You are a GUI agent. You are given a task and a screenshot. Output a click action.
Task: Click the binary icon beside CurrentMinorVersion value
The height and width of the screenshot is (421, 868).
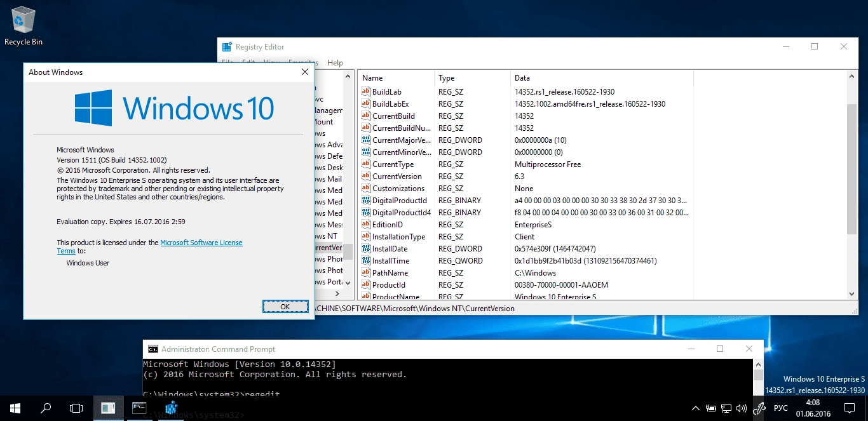(x=366, y=152)
